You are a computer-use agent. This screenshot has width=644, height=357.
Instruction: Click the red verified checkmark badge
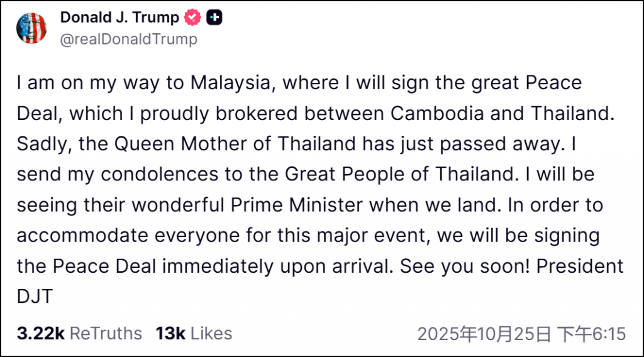click(x=192, y=18)
